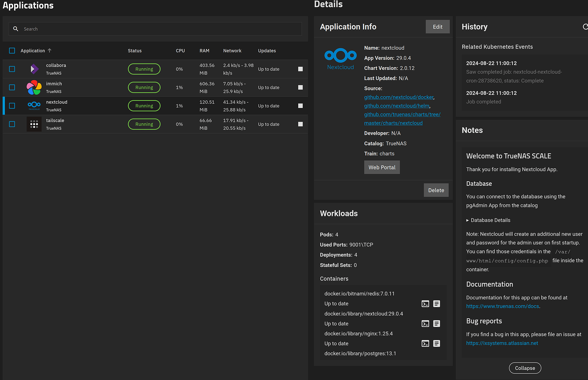Open shell for the redis container

tap(425, 304)
